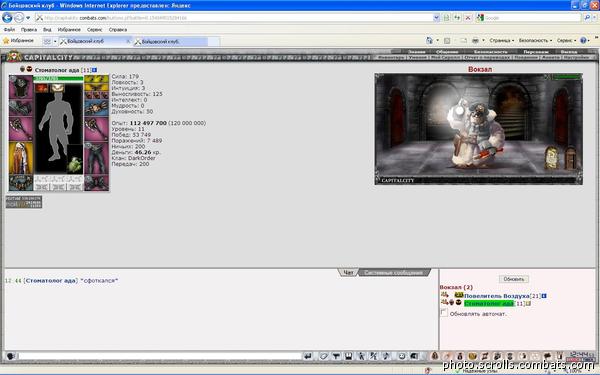The height and width of the screenshot is (375, 600).
Task: Switch to the Системные сообщения tab
Action: [x=394, y=272]
